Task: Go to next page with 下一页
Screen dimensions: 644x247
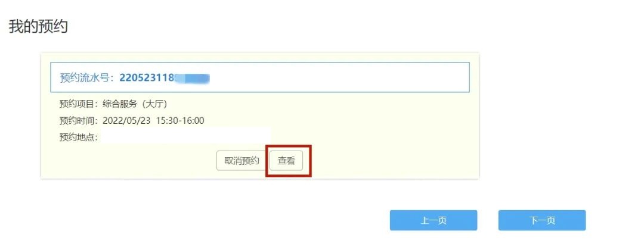Action: (x=541, y=220)
